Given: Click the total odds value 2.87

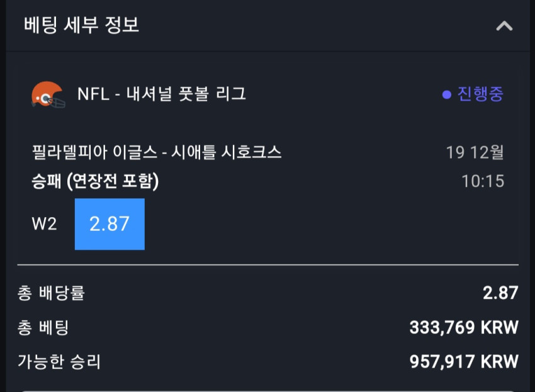Looking at the screenshot, I should pyautogui.click(x=500, y=293).
